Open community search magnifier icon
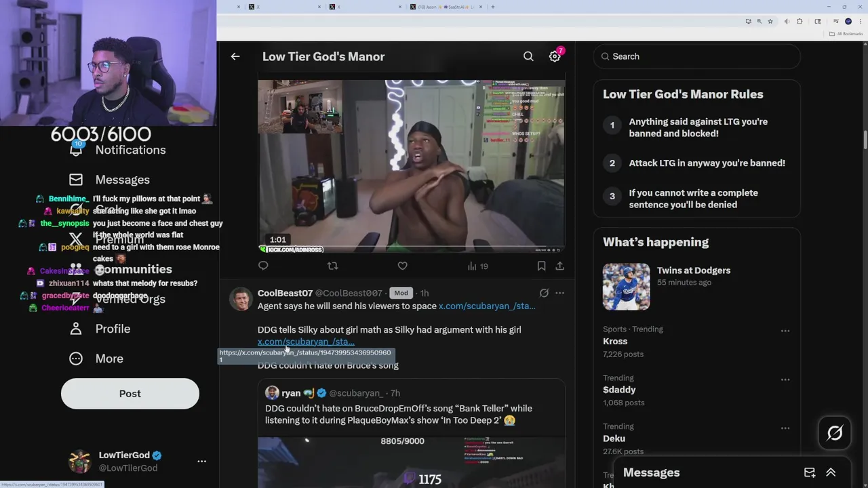 [x=528, y=57]
